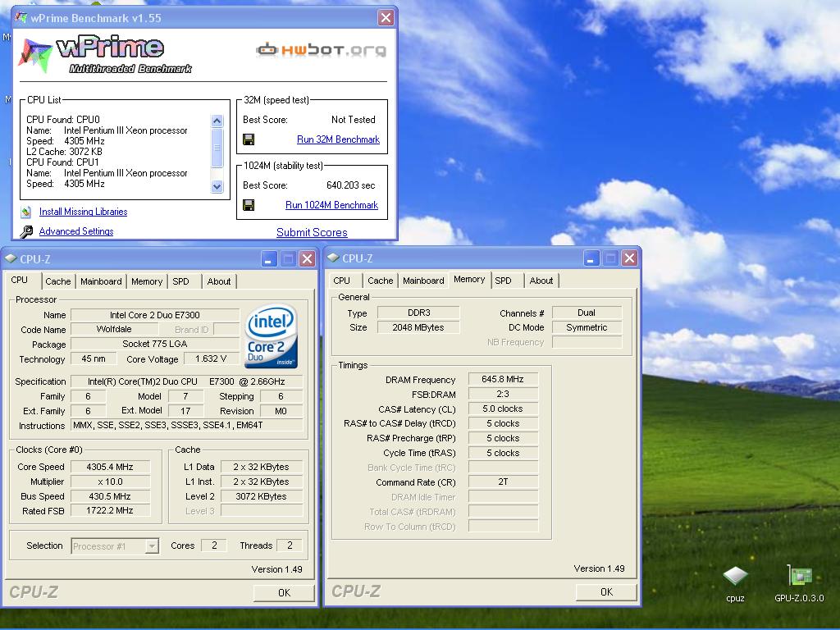The height and width of the screenshot is (630, 840).
Task: Open the Mainboard tab in left CPU-Z window
Action: point(101,282)
